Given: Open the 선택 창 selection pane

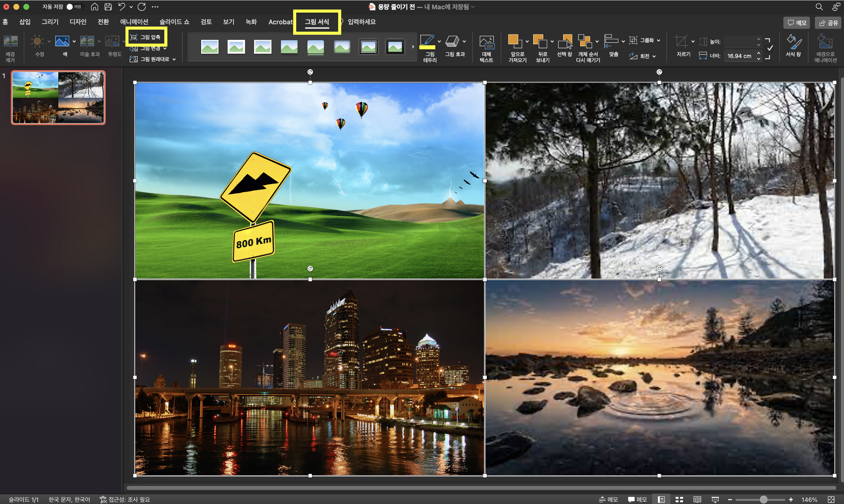Looking at the screenshot, I should [564, 43].
